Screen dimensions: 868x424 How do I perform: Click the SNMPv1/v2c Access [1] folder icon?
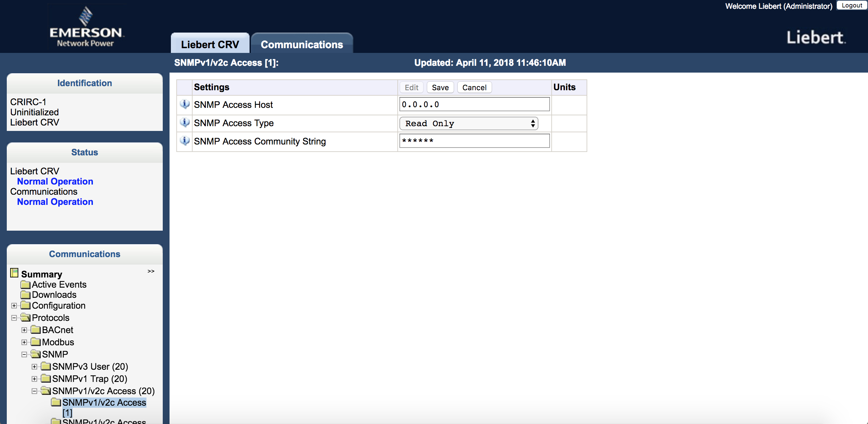tap(56, 402)
